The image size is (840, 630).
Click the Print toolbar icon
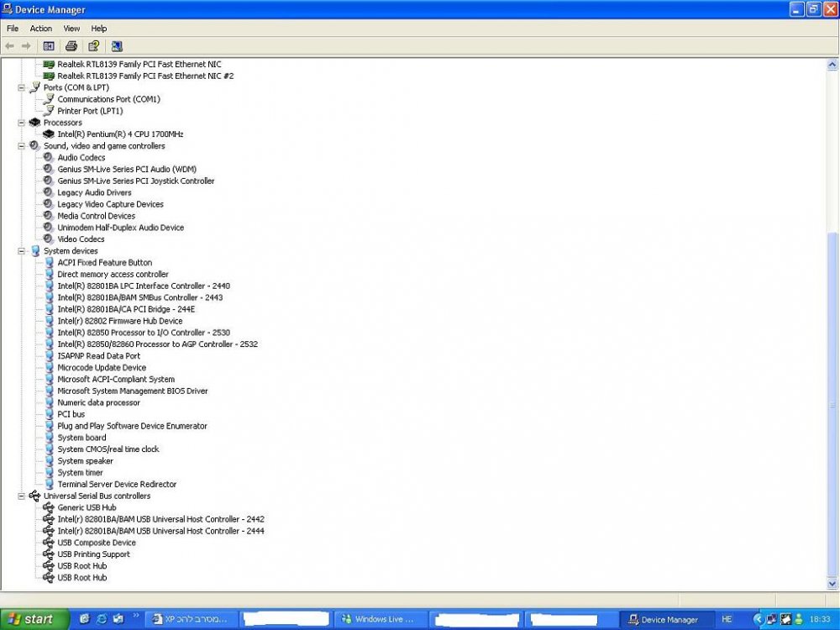tap(71, 46)
